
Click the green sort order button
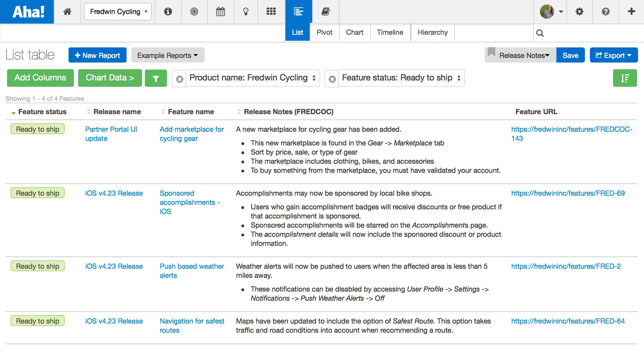tap(625, 78)
